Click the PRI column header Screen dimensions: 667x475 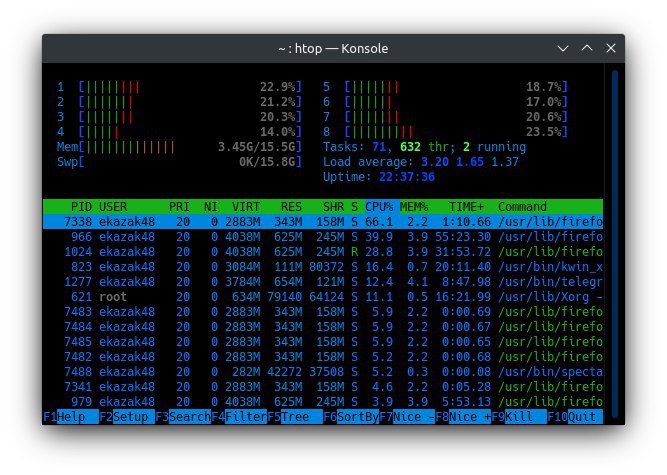click(179, 207)
